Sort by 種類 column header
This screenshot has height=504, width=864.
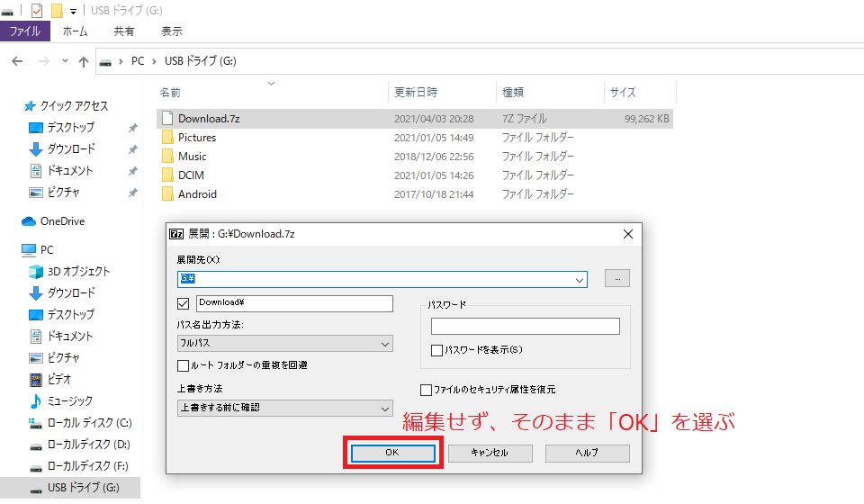[513, 92]
